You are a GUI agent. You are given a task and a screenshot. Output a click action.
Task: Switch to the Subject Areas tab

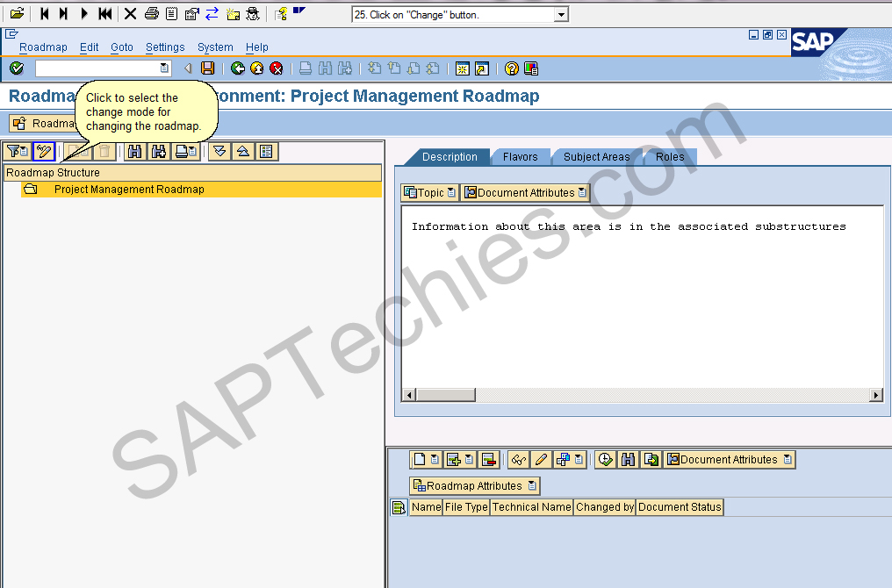[596, 157]
